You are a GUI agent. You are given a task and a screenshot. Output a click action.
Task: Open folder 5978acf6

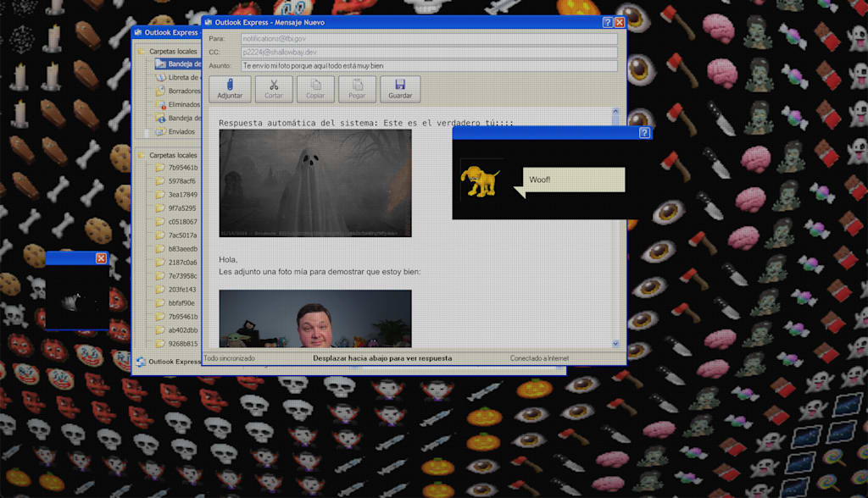(x=176, y=181)
